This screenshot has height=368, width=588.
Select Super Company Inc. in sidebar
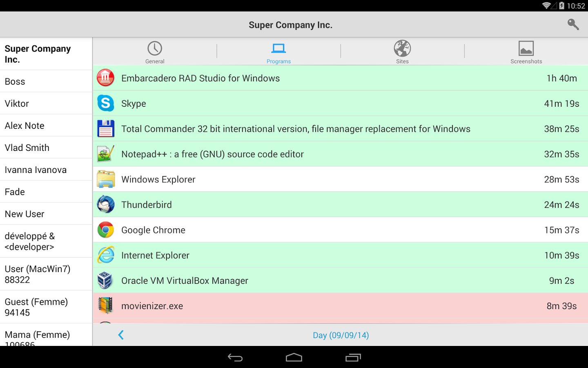[x=46, y=54]
